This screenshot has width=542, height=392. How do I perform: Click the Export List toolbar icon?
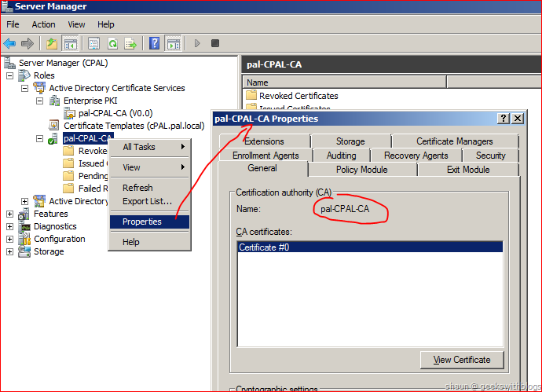130,43
